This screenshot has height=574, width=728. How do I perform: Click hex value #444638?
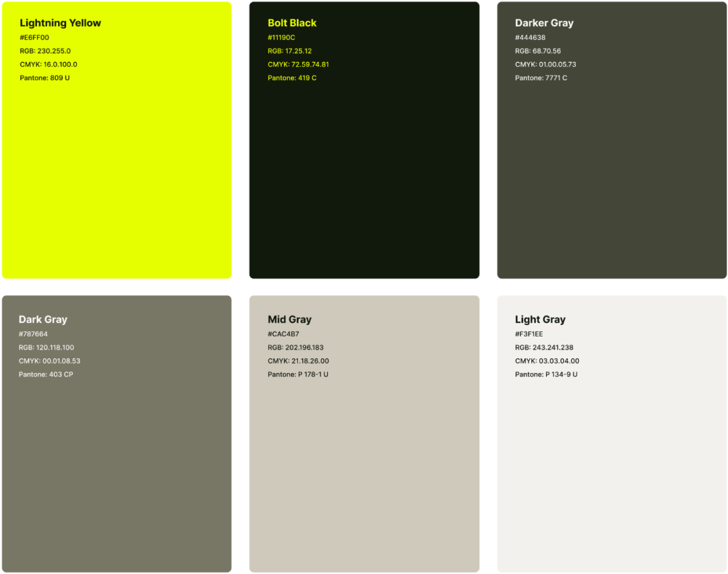pyautogui.click(x=530, y=38)
